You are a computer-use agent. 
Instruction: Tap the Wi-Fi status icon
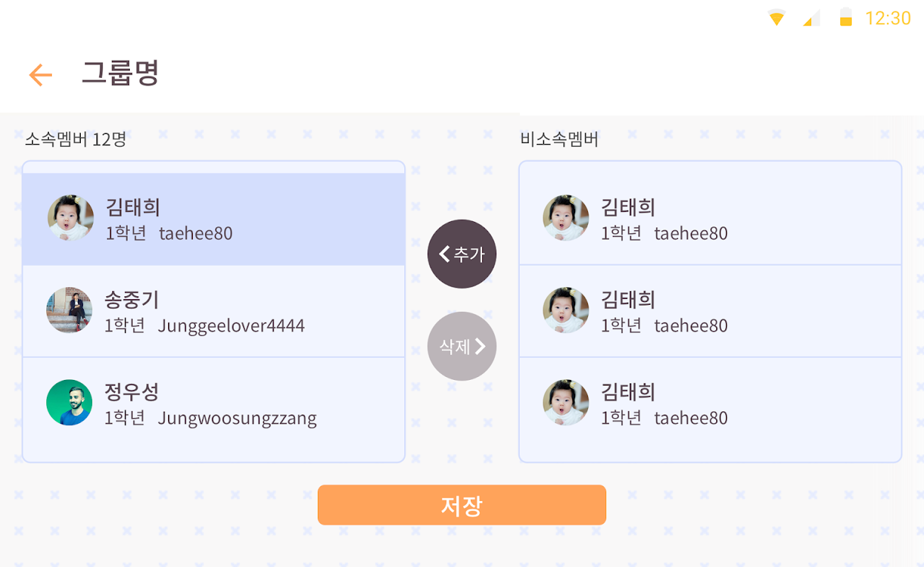pyautogui.click(x=777, y=18)
